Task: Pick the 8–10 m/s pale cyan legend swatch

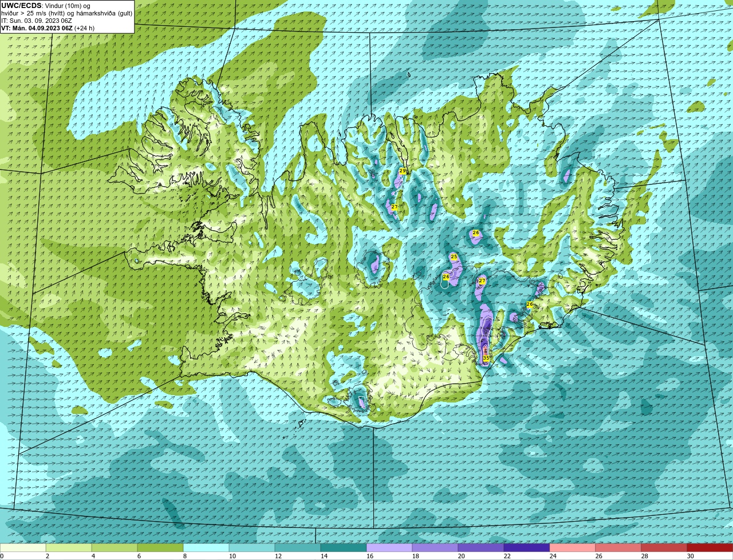Action: 206,547
